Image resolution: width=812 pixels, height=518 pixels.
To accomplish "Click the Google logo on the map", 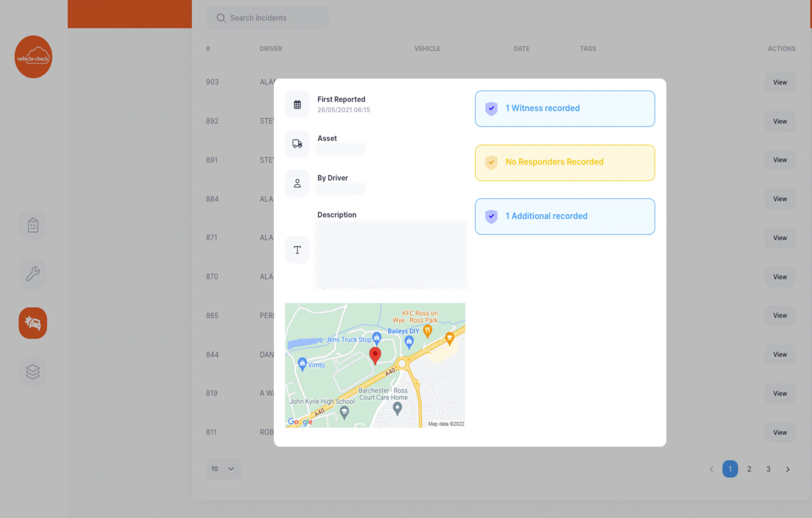I will click(x=300, y=422).
